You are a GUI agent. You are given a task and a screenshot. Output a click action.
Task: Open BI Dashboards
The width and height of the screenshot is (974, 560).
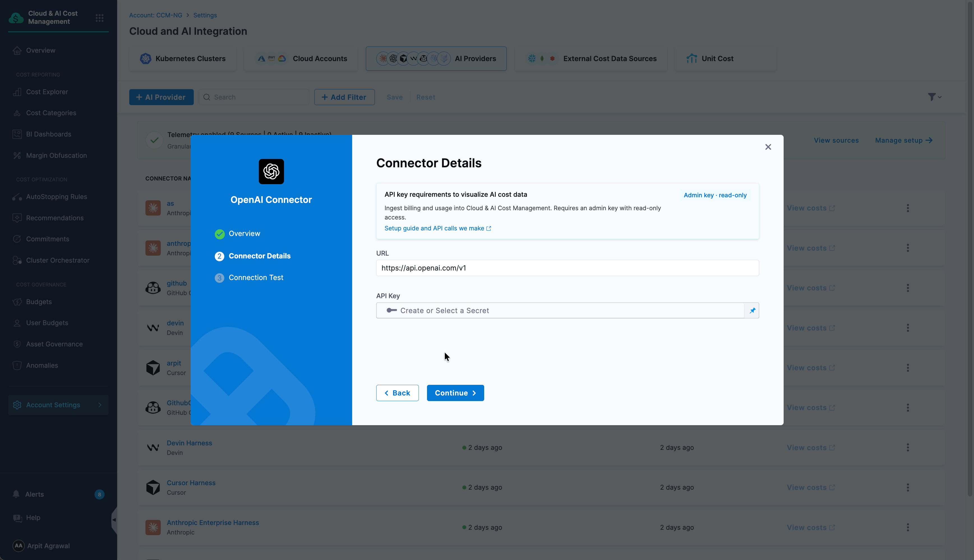click(x=49, y=134)
